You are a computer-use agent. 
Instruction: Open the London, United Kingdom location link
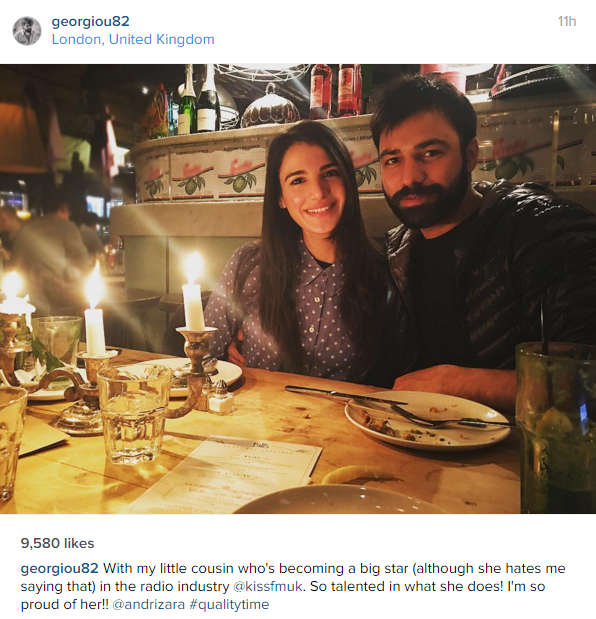pos(133,39)
